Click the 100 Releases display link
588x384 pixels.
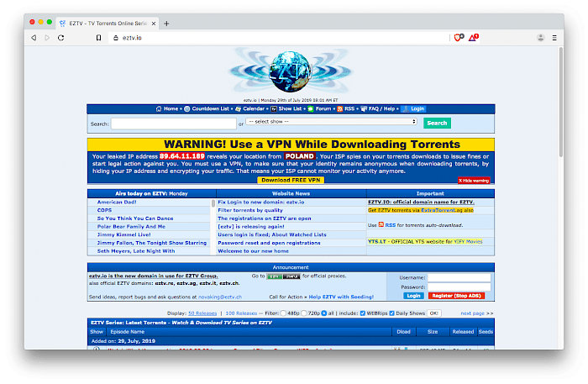(241, 313)
